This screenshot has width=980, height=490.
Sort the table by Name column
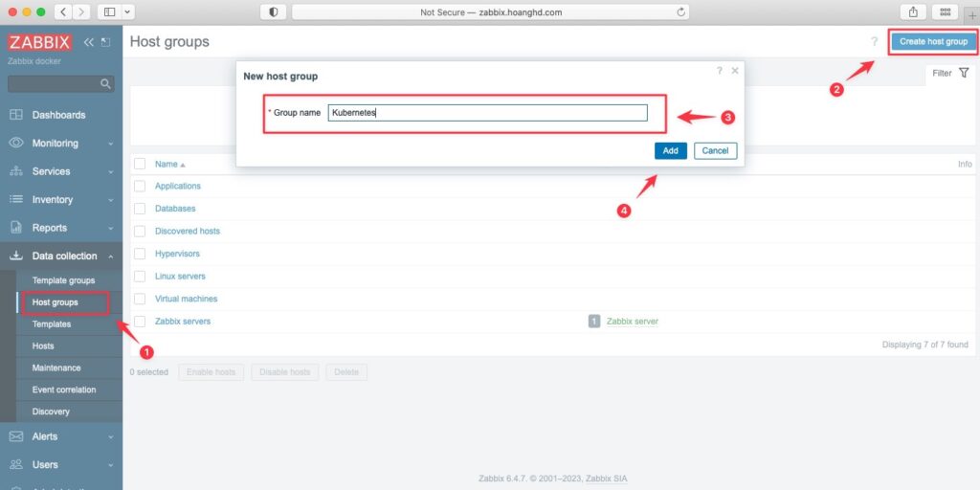170,164
